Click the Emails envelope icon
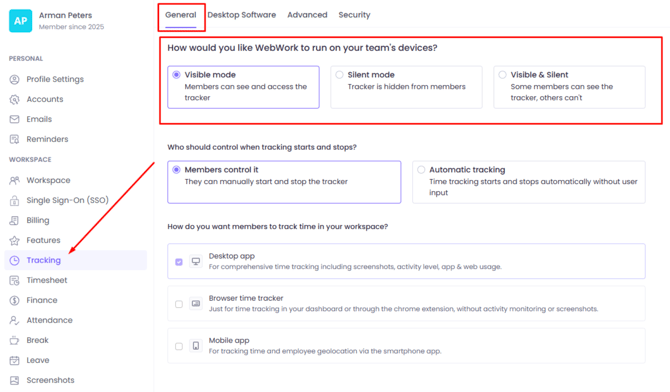The image size is (670, 392). (x=15, y=119)
